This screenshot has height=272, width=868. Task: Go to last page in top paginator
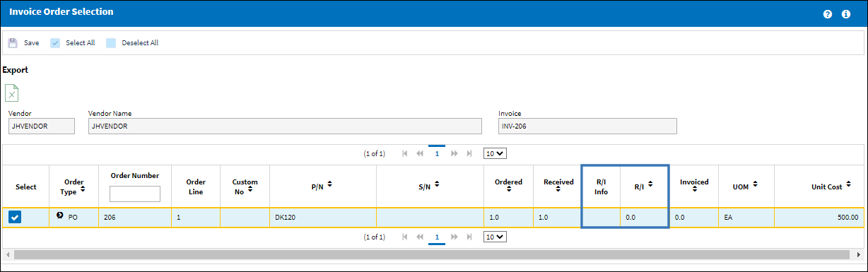(469, 153)
